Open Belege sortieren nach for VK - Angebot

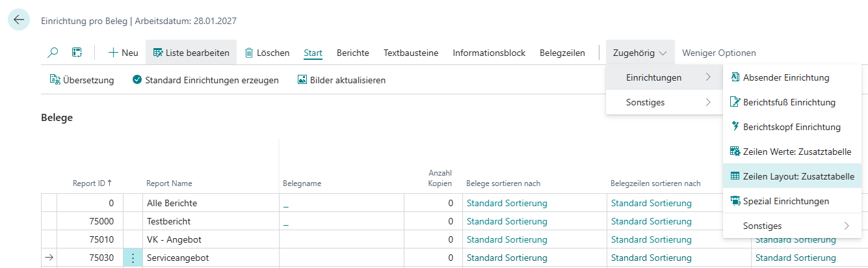[x=507, y=239]
